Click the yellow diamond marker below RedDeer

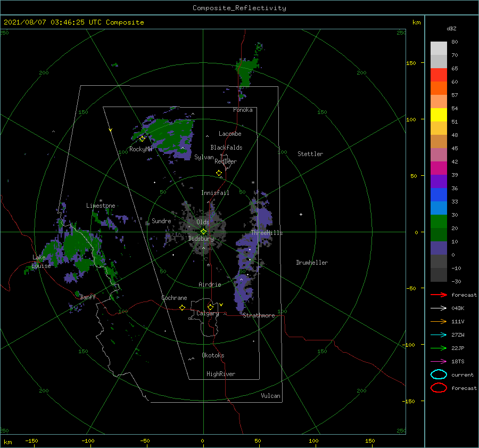[219, 173]
